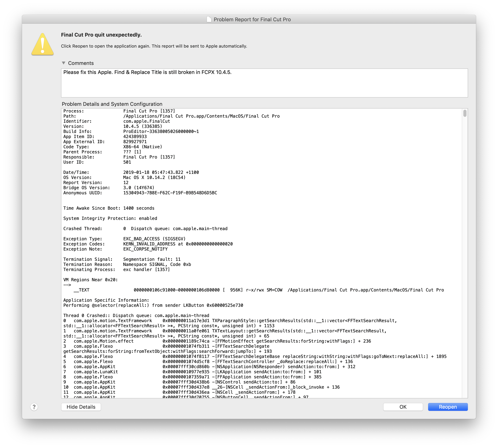
Task: Click 'Terminating Process:' exc handler line
Action: 117,270
